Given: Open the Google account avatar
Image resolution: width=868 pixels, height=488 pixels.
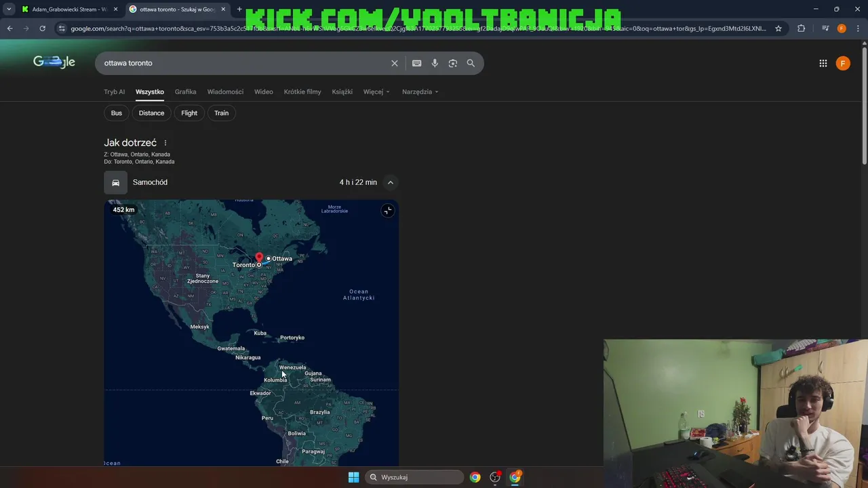Looking at the screenshot, I should tap(843, 63).
